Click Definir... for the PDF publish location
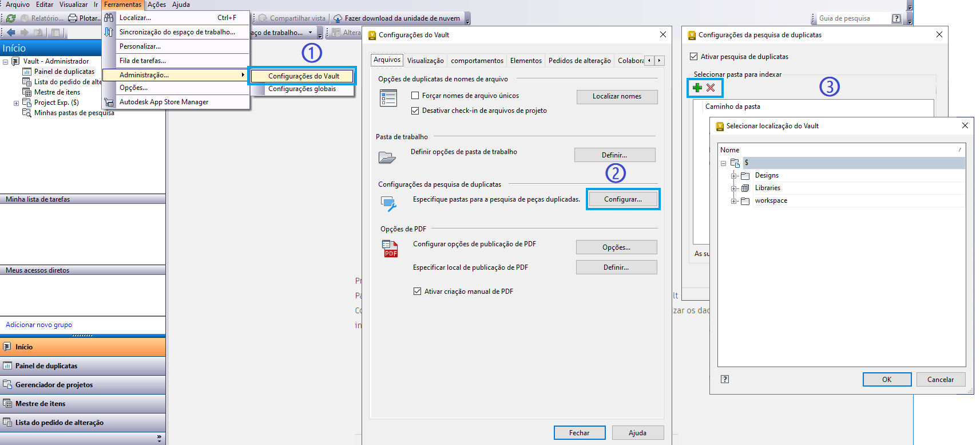The width and height of the screenshot is (980, 445). pyautogui.click(x=616, y=267)
